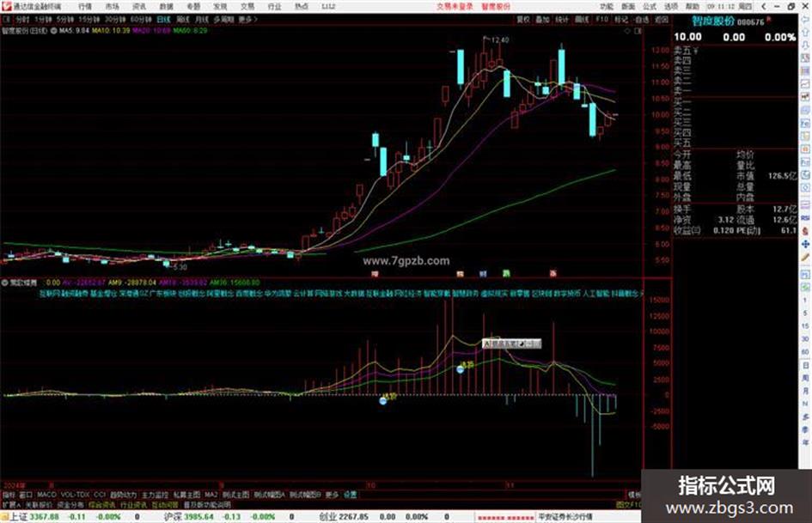Click the round icon left of the indicator name

(4, 283)
